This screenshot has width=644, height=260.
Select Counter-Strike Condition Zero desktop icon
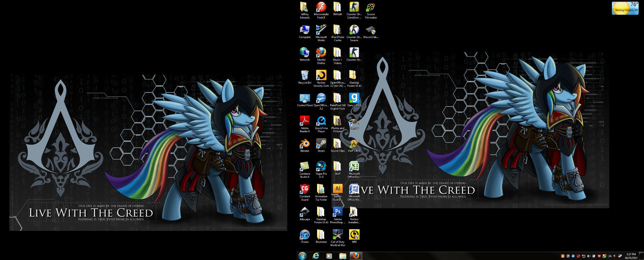pos(354,11)
